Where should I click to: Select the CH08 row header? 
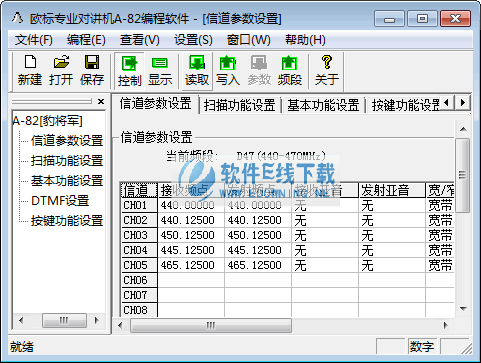(x=139, y=310)
